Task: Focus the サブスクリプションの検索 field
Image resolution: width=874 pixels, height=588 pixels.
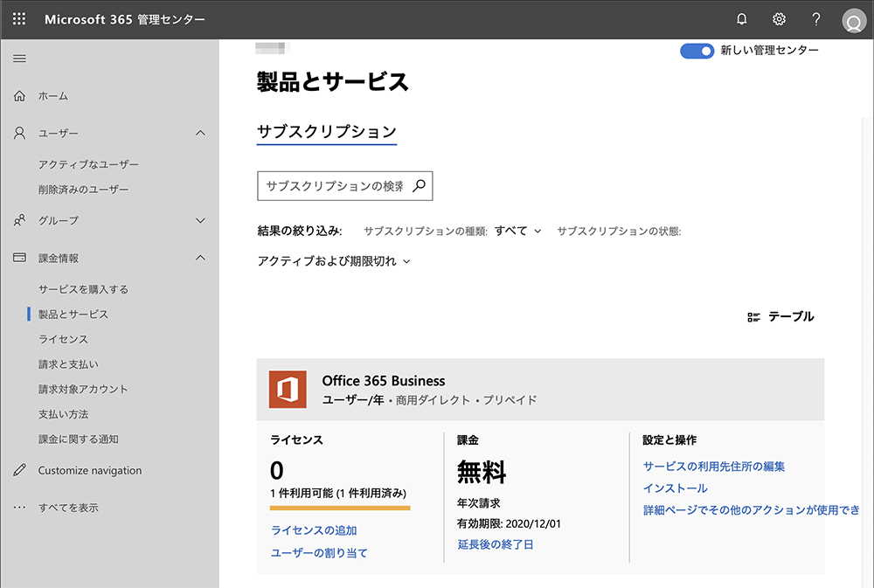Action: (x=344, y=185)
